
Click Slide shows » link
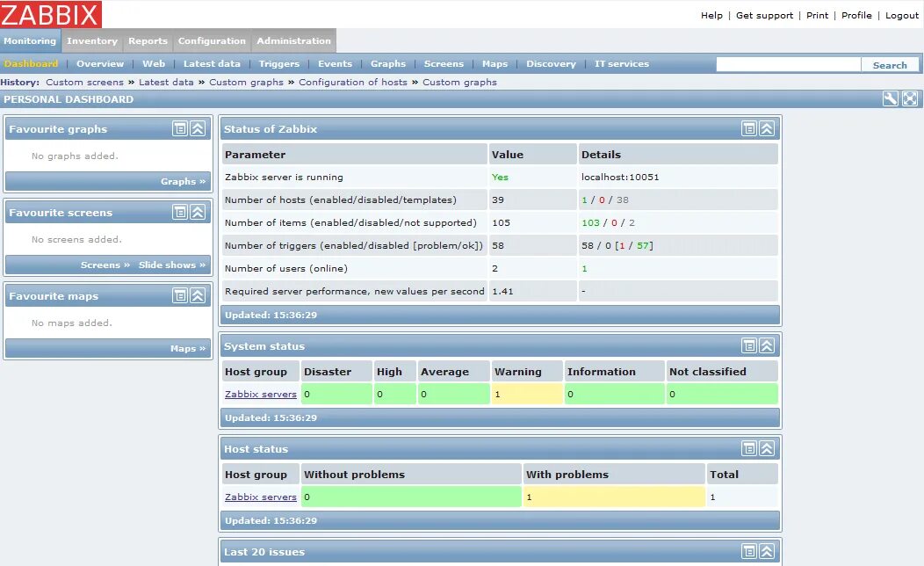172,265
